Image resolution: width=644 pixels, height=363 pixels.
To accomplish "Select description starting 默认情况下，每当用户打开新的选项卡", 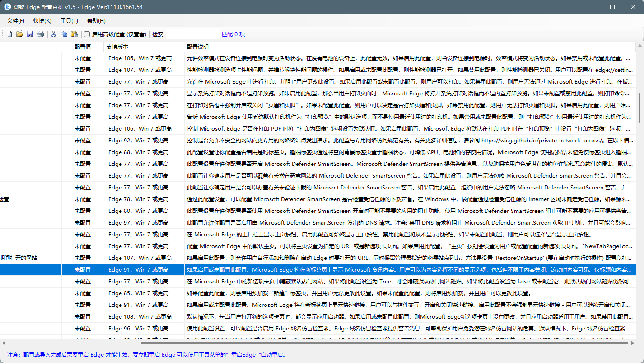I will [x=410, y=316].
